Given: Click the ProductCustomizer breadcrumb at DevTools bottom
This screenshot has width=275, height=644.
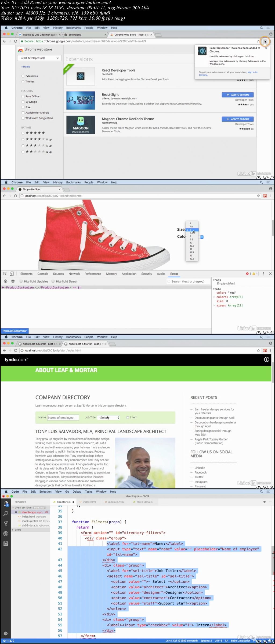Looking at the screenshot, I should coord(15,331).
